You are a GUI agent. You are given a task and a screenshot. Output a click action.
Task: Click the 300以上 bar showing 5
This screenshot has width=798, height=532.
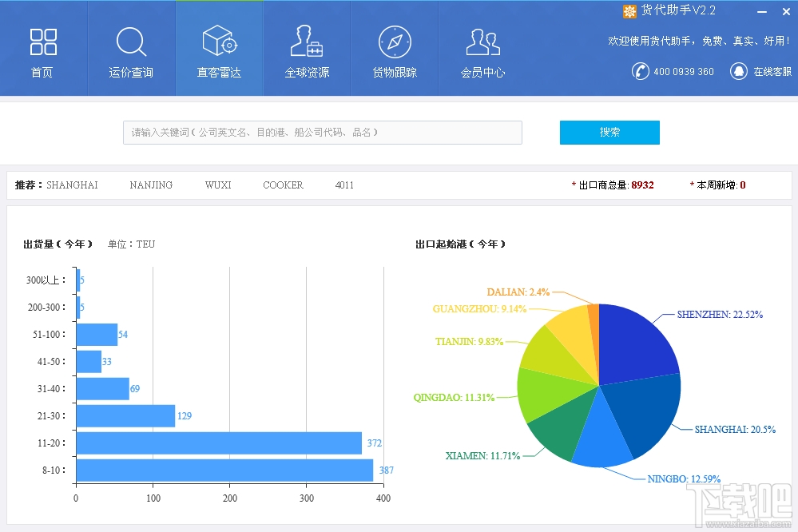pyautogui.click(x=77, y=280)
